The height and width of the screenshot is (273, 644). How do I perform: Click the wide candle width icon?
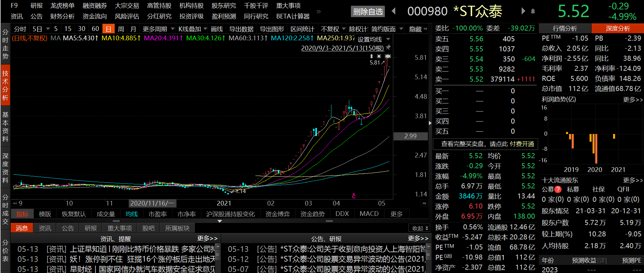point(388,56)
